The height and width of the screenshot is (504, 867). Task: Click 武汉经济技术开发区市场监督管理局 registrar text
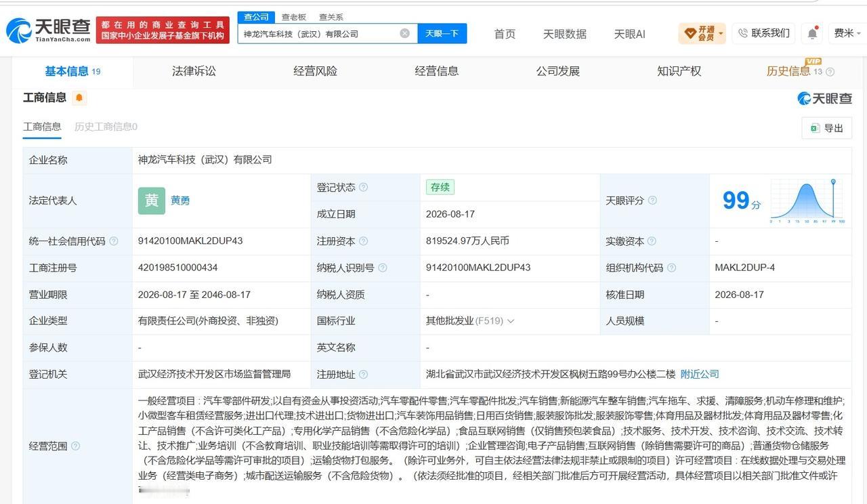click(214, 374)
